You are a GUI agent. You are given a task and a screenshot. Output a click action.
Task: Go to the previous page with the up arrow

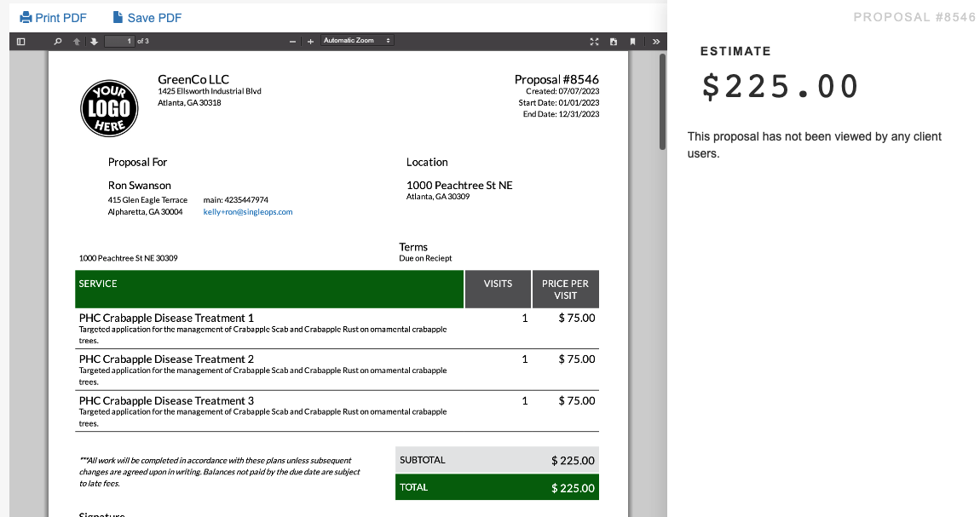pyautogui.click(x=76, y=40)
